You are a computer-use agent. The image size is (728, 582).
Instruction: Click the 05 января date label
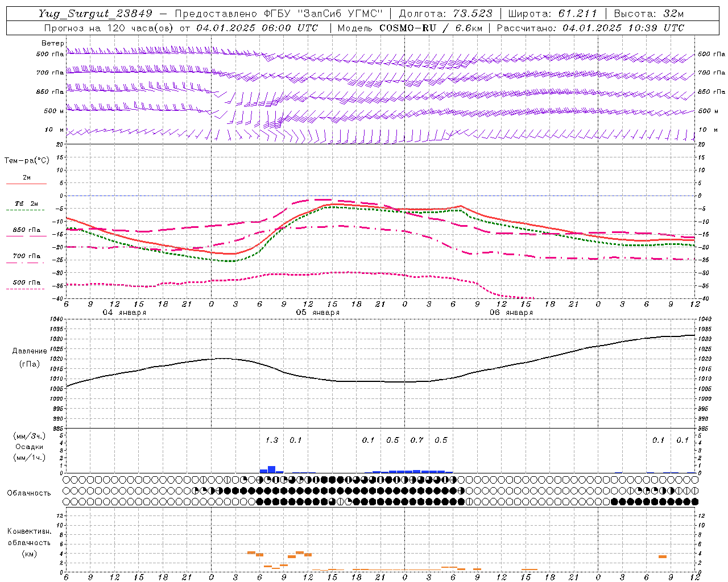tap(317, 313)
